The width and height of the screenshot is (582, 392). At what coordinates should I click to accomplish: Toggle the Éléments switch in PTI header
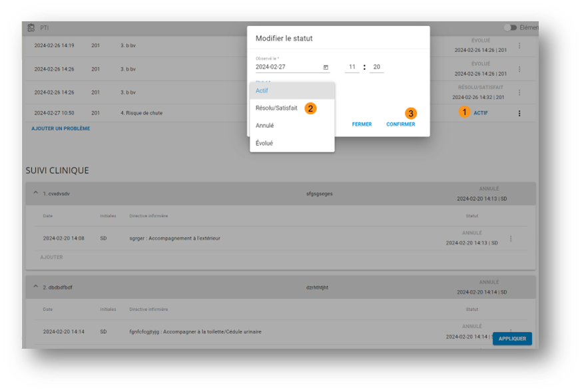point(511,28)
